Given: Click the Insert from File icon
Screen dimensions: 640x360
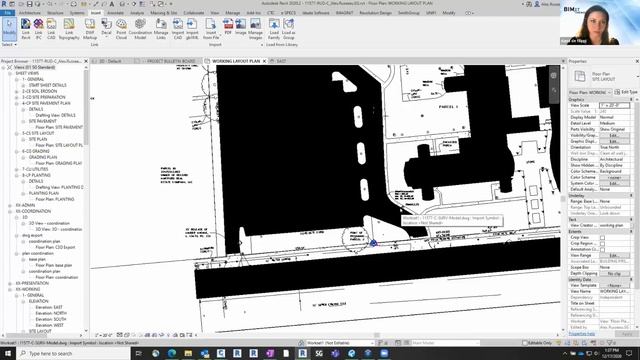Looking at the screenshot, I should point(211,29).
